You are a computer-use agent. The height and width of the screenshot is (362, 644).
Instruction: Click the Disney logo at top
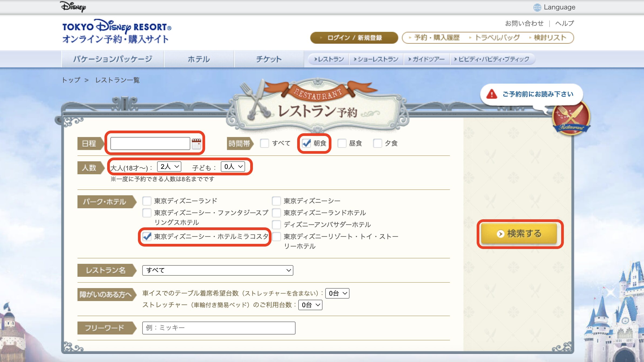(73, 6)
